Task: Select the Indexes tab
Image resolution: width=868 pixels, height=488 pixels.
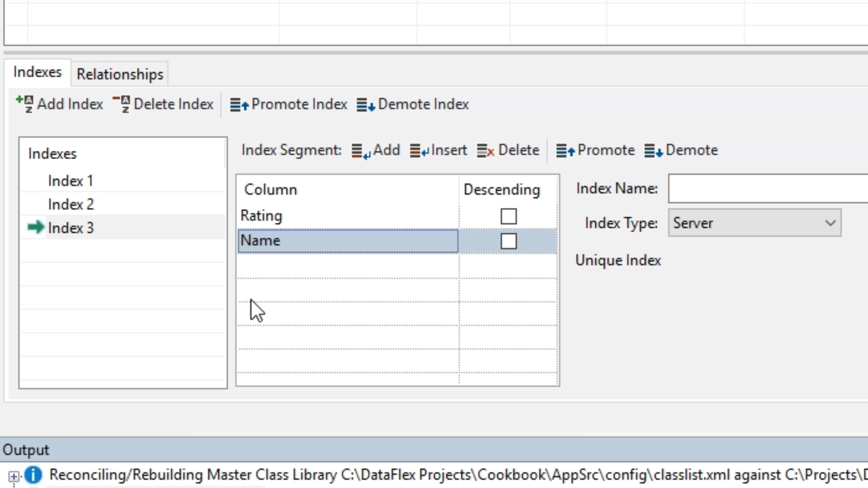Action: click(38, 72)
